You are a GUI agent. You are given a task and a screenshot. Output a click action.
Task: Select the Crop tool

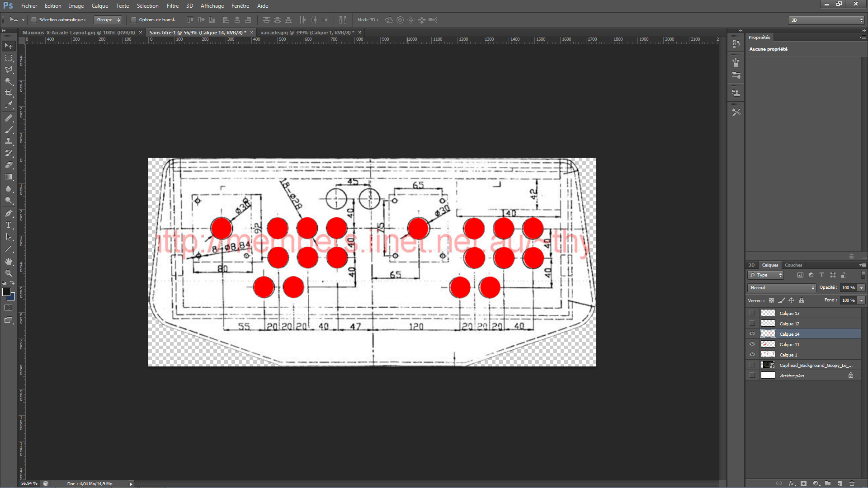(x=9, y=93)
